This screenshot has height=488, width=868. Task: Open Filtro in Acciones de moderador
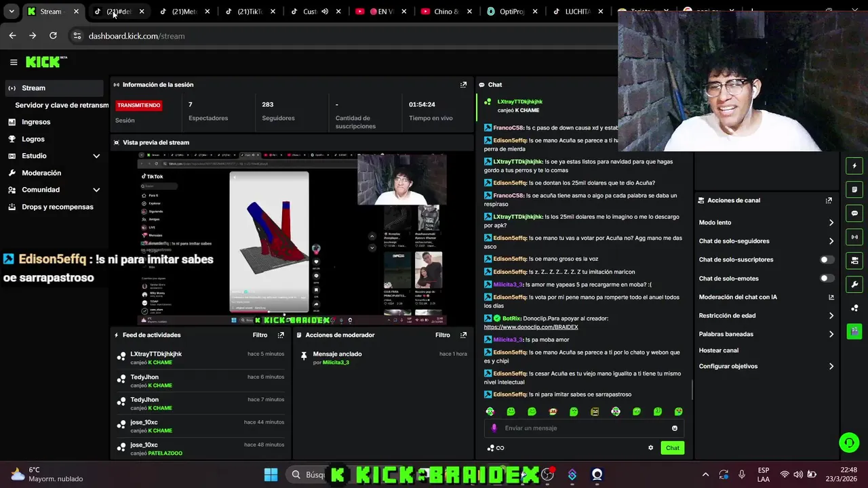pos(442,335)
